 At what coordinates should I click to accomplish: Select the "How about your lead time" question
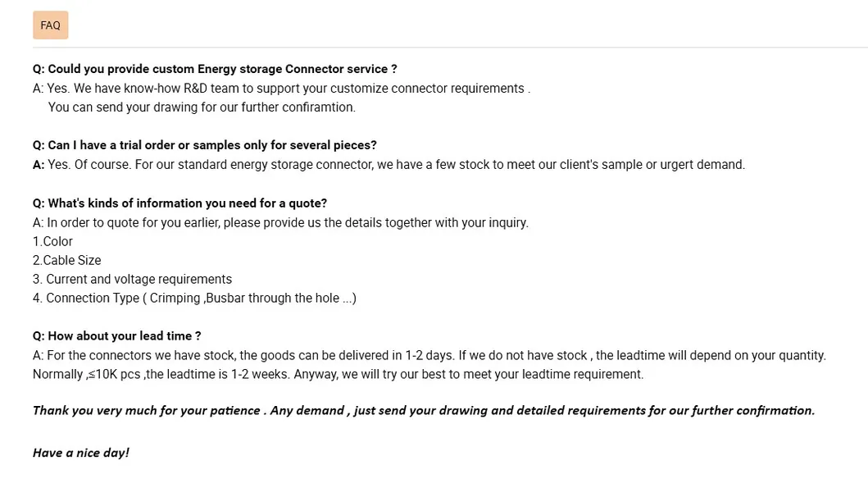click(x=116, y=336)
